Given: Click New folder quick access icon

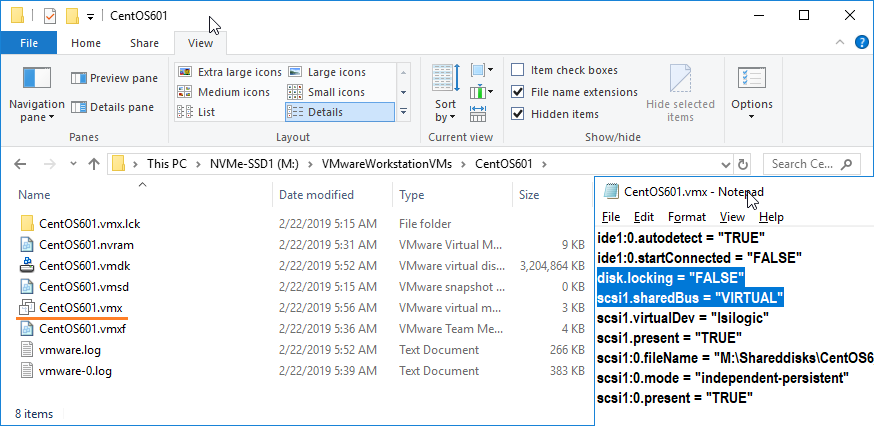Looking at the screenshot, I should click(72, 16).
